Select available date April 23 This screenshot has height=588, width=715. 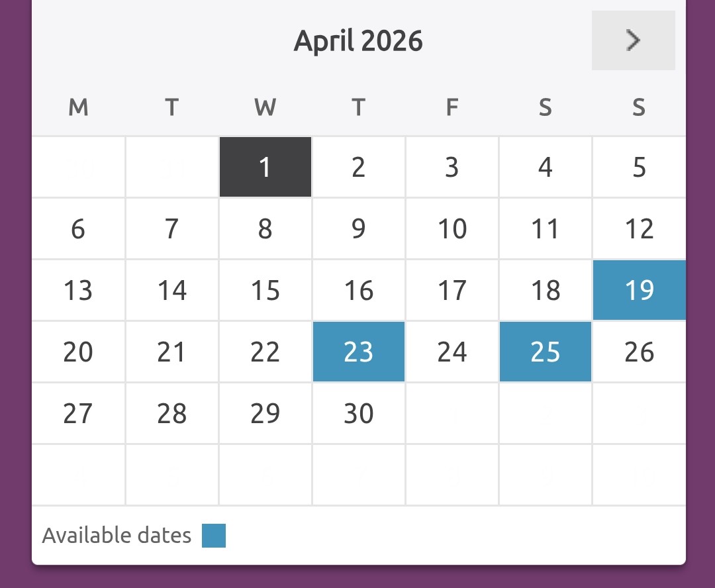358,352
